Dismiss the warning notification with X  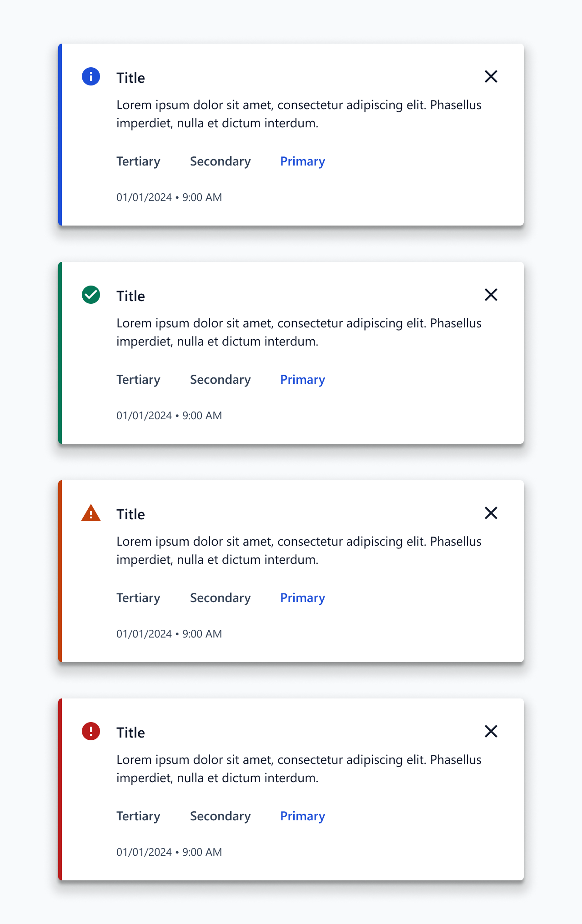(491, 513)
